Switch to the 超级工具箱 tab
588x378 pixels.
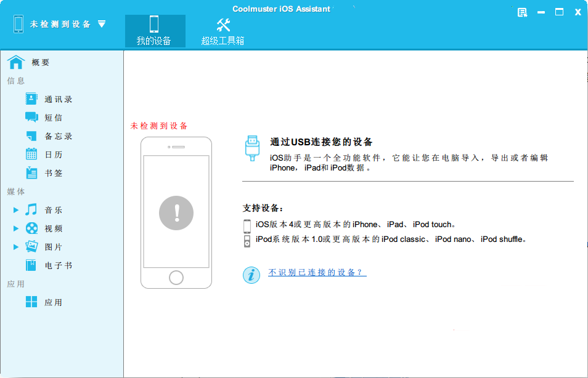(x=223, y=31)
